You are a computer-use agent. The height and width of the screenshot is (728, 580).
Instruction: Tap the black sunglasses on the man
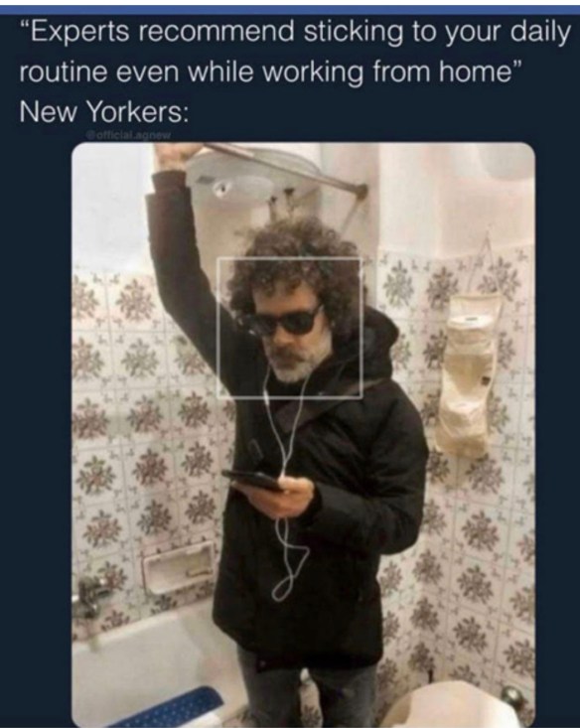(x=283, y=320)
